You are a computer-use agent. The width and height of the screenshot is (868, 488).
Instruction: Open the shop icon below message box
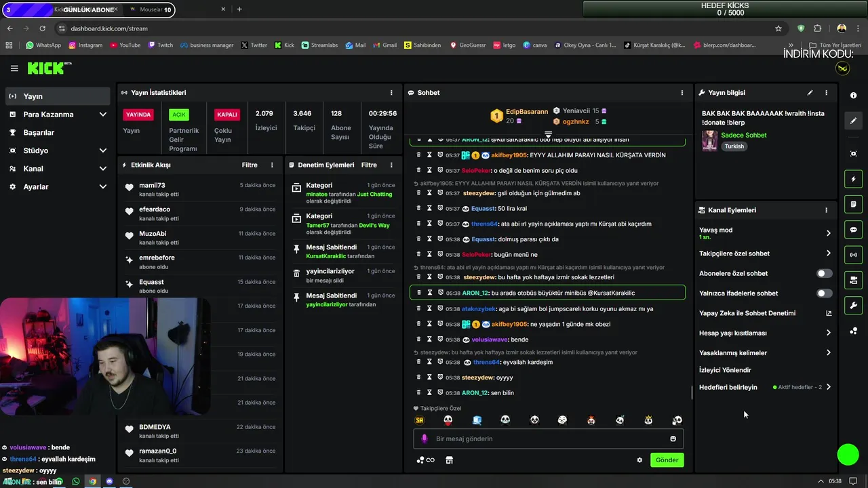click(448, 460)
